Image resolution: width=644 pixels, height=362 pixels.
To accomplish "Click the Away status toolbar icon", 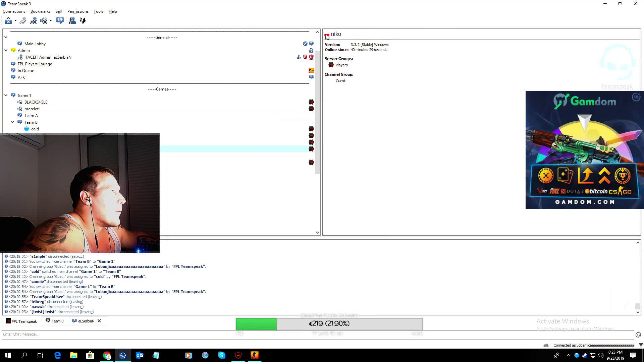I will [8, 21].
